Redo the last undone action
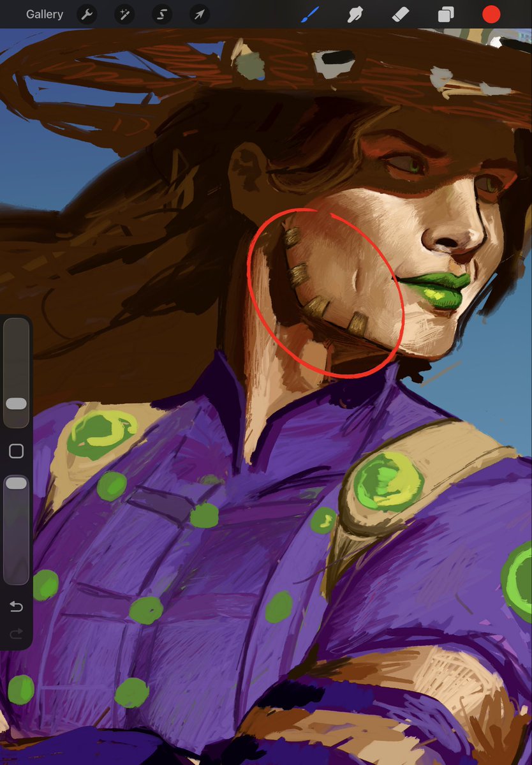The width and height of the screenshot is (532, 765). (16, 634)
